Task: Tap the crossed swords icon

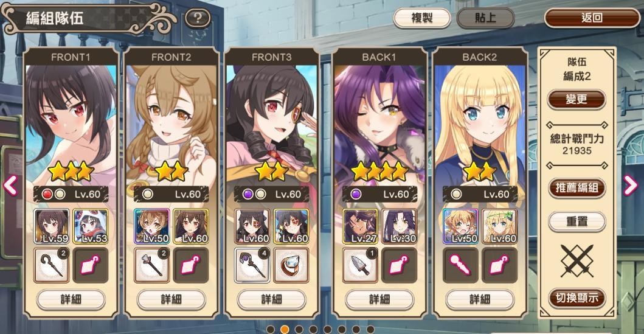Action: click(577, 261)
